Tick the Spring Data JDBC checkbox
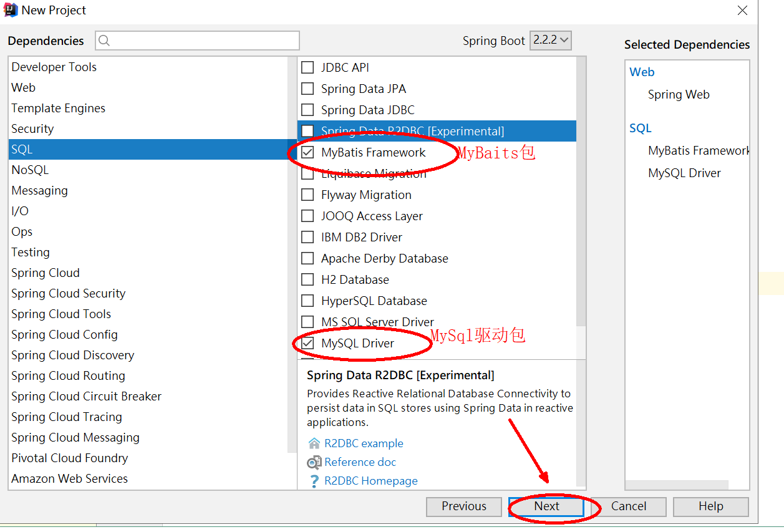Image resolution: width=784 pixels, height=532 pixels. click(307, 110)
